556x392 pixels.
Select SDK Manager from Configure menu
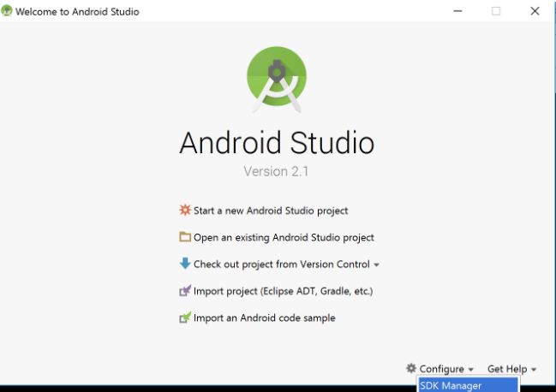pos(468,385)
